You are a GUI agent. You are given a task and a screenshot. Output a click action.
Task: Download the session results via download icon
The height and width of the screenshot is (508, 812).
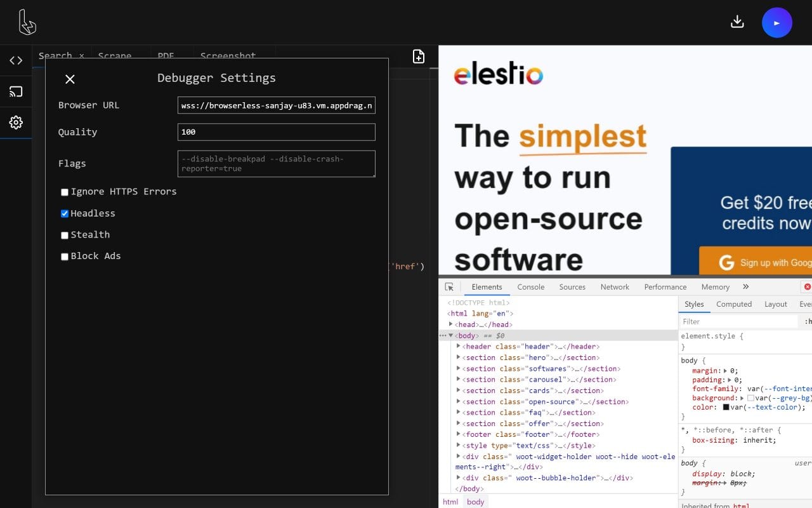737,21
